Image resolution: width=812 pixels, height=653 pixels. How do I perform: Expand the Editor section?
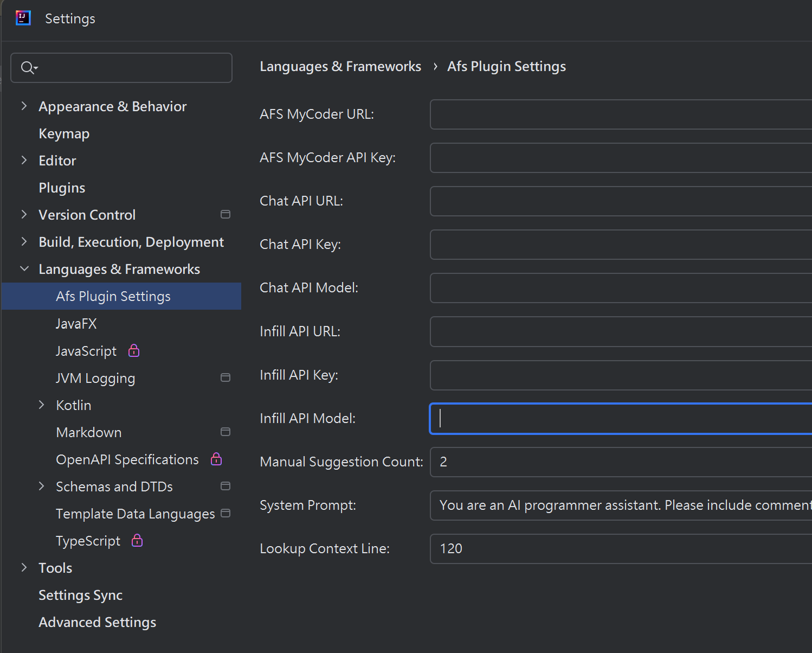(x=24, y=161)
